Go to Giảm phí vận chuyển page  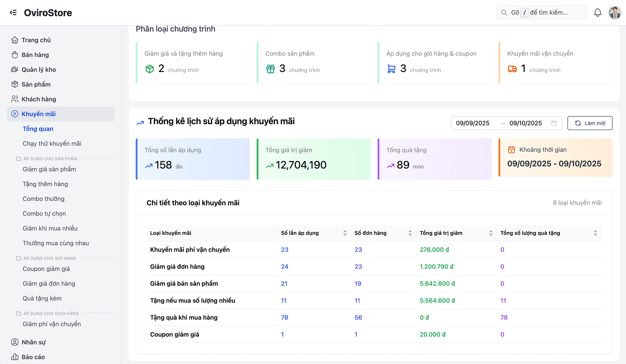pos(52,324)
